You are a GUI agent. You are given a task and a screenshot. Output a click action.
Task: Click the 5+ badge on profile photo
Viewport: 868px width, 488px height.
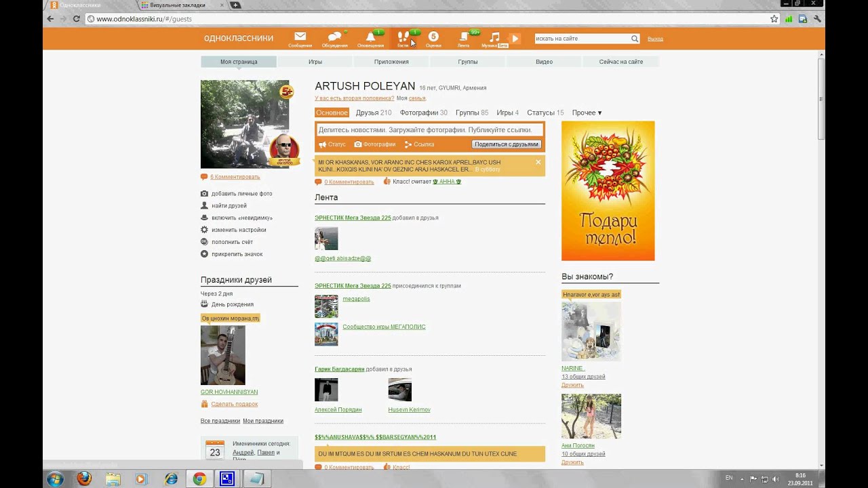[287, 91]
